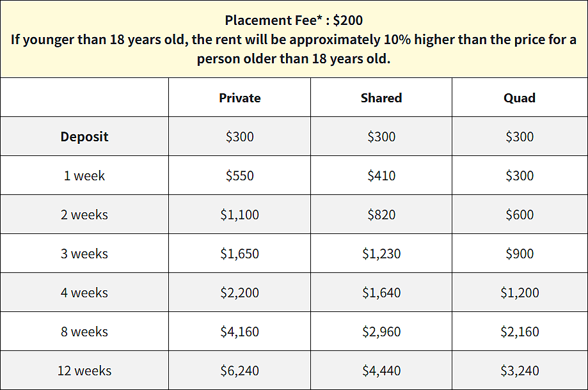Click the $820 Shared price cell
588x390 pixels.
tap(381, 215)
